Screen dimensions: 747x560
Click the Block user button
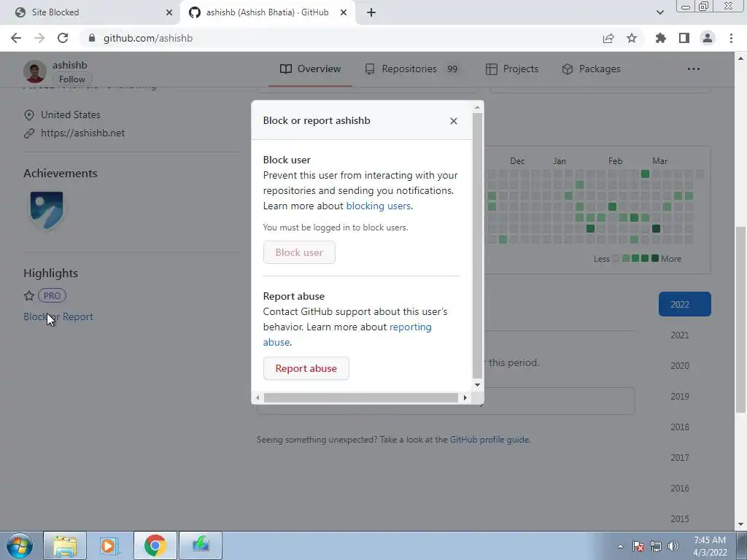coord(299,252)
